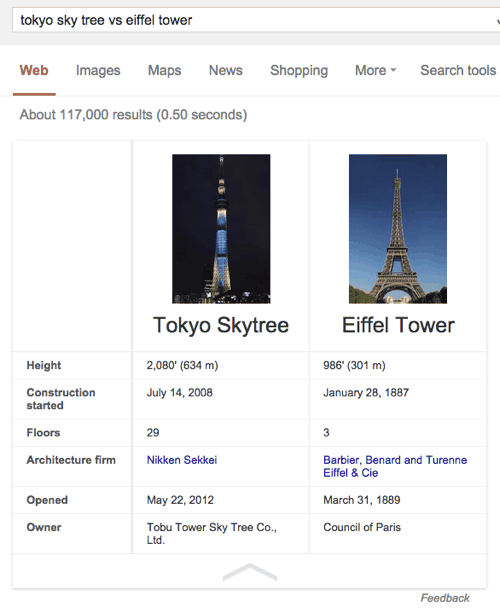Select the 2,080' (634 m) height value

182,365
